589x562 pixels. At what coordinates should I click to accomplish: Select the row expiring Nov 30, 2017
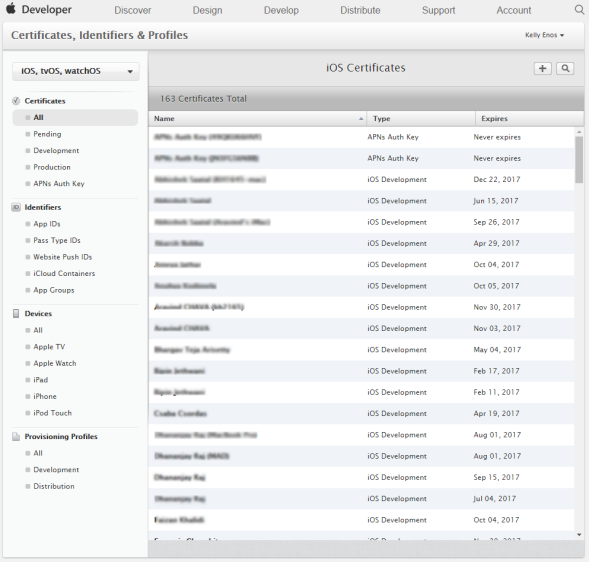point(361,307)
